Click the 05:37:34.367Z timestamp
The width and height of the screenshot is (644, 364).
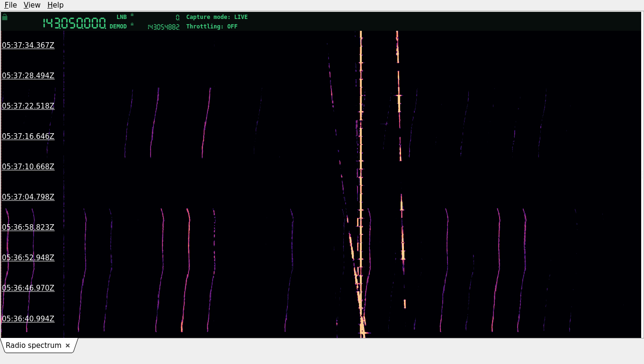28,45
